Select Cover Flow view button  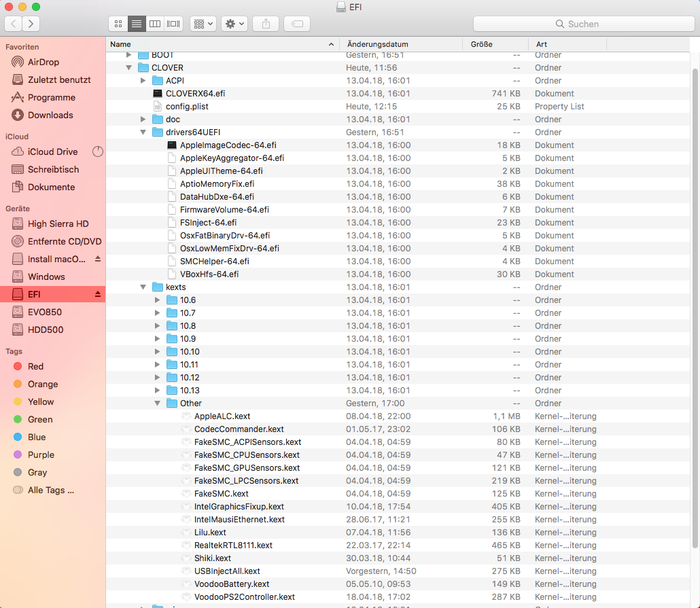tap(174, 23)
